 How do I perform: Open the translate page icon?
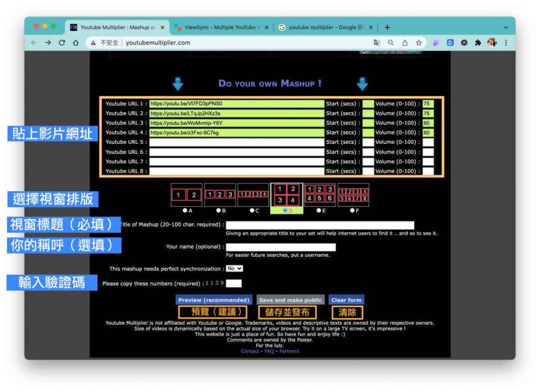click(x=377, y=43)
